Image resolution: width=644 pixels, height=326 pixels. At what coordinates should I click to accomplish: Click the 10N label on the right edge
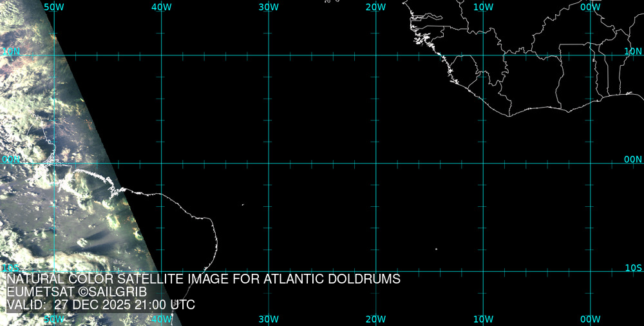633,51
